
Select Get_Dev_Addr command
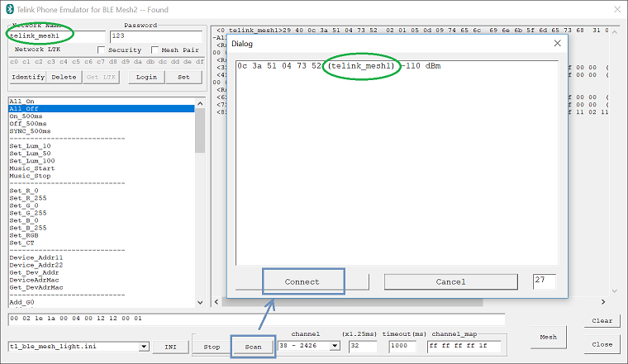(x=102, y=272)
